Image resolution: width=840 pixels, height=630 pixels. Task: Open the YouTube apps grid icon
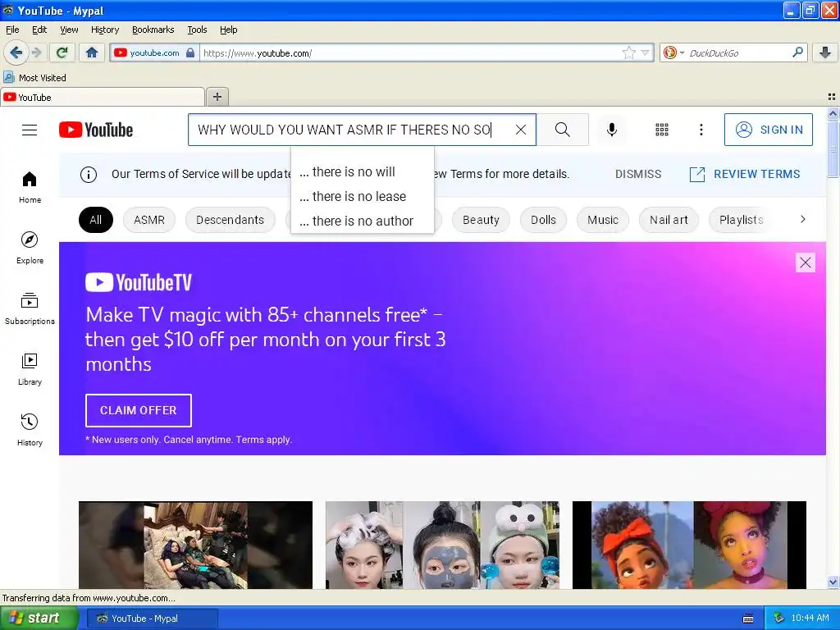click(662, 130)
